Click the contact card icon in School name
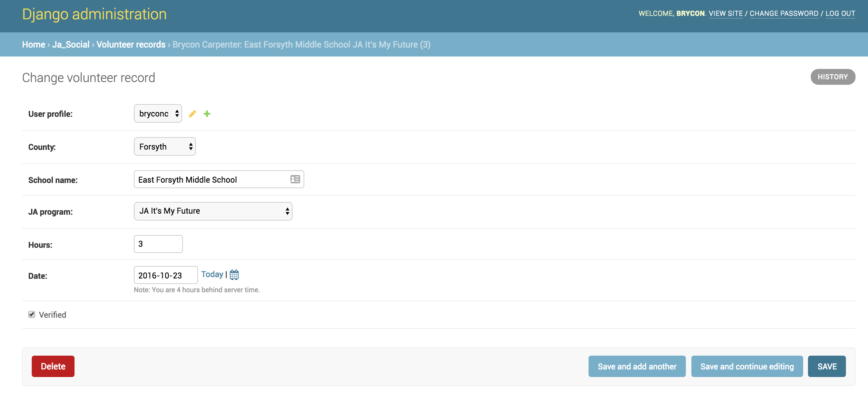The image size is (868, 397). tap(295, 179)
